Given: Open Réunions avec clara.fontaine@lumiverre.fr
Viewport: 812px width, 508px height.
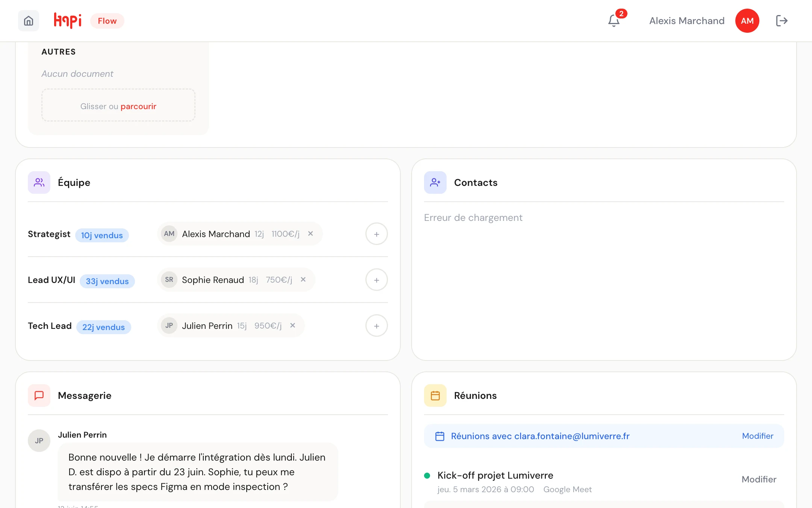Looking at the screenshot, I should point(540,436).
